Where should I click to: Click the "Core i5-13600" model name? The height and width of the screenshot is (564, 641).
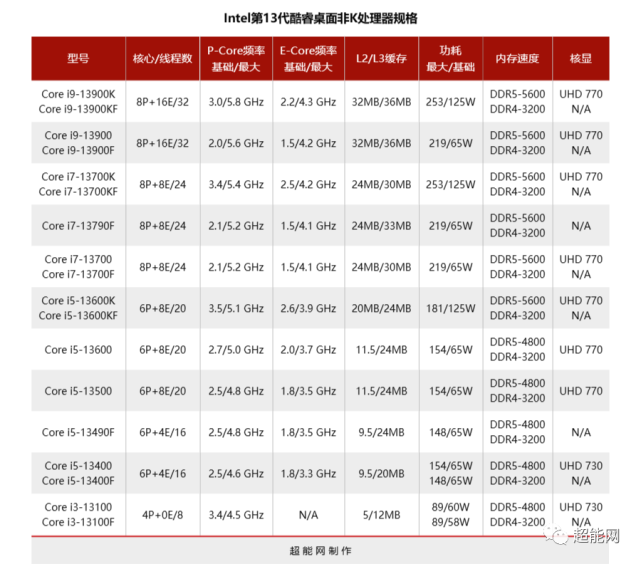(78, 350)
